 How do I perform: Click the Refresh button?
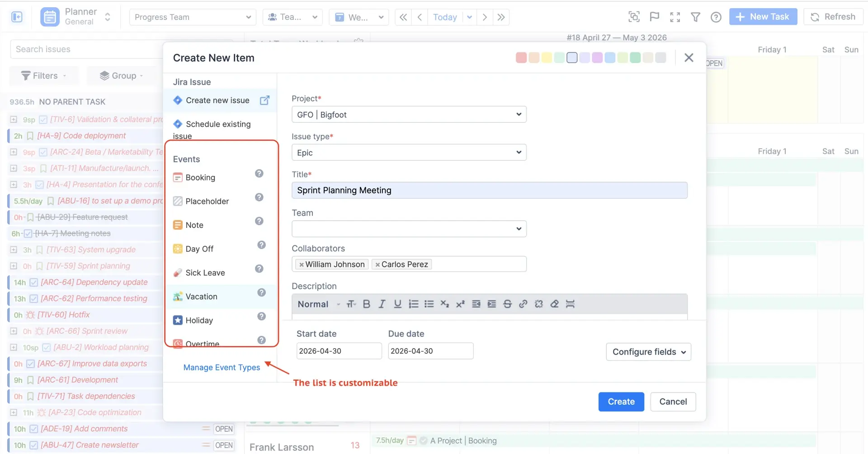click(x=833, y=17)
